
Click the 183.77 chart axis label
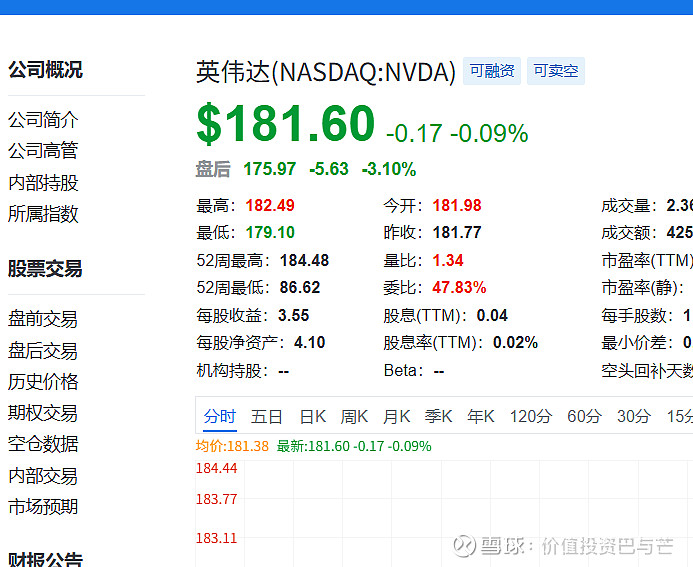point(217,499)
